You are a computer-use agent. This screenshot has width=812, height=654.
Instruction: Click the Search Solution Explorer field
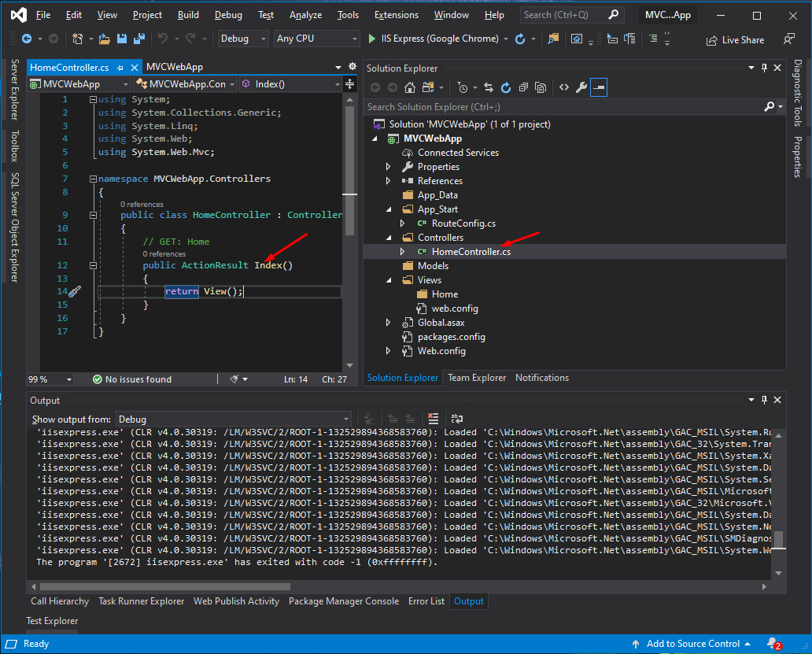[x=563, y=107]
